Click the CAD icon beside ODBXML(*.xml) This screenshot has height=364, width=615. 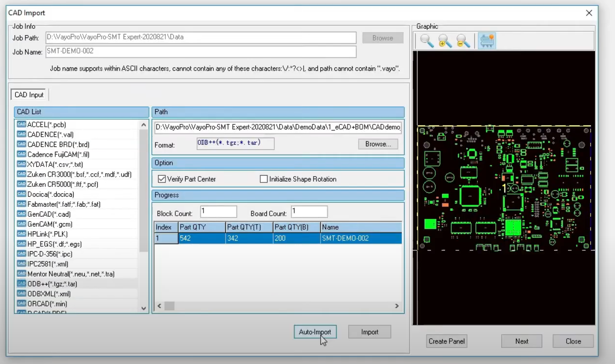click(21, 294)
